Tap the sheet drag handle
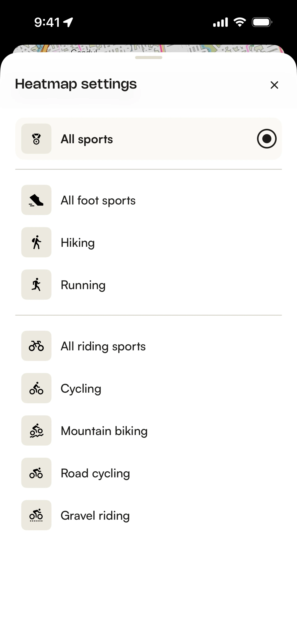This screenshot has width=297, height=644. pos(148,58)
